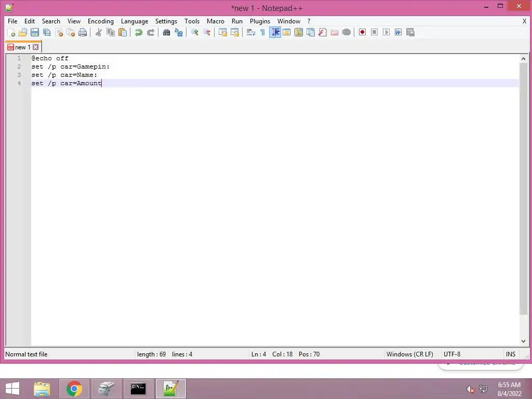The width and height of the screenshot is (532, 399).
Task: Click 'UTF-8' encoding in status bar
Action: pyautogui.click(x=452, y=354)
